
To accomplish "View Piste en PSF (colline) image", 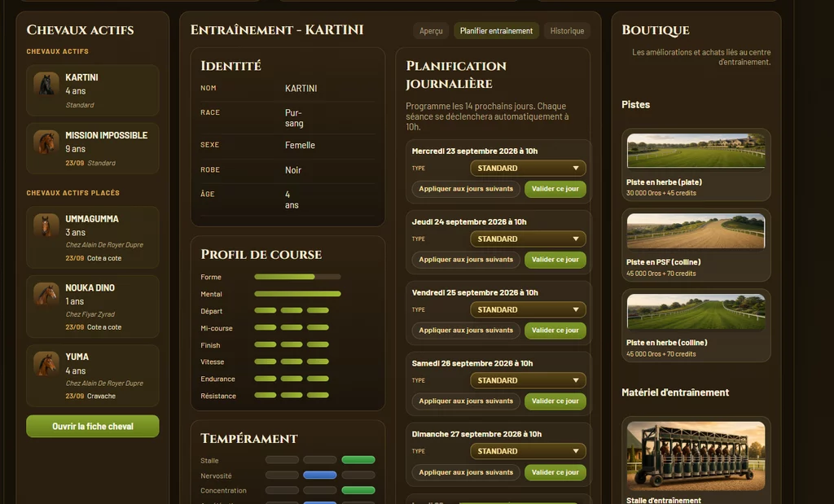I will tap(696, 231).
